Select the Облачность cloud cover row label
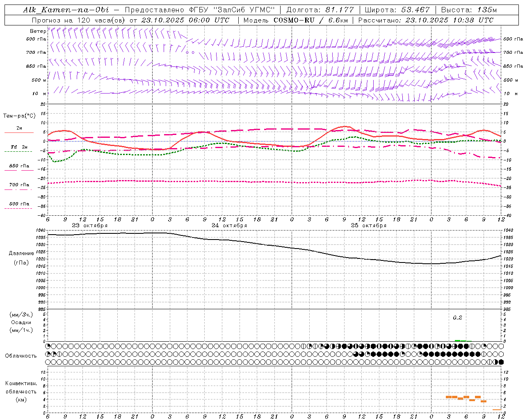Image resolution: width=525 pixels, height=420 pixels. point(21,356)
